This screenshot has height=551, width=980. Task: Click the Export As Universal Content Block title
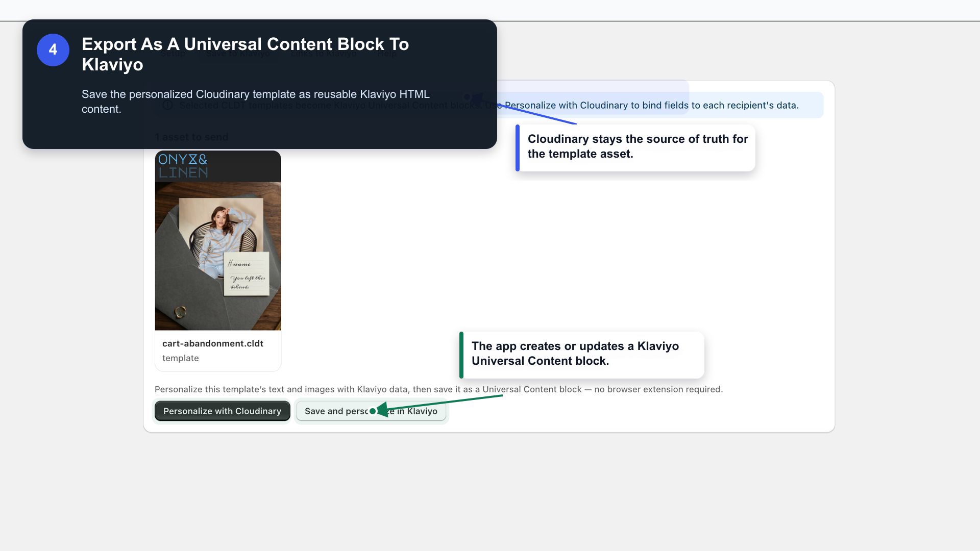[246, 55]
